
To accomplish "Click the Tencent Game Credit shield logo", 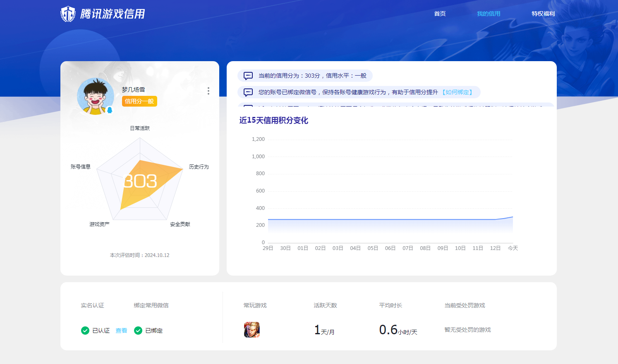I will (68, 14).
